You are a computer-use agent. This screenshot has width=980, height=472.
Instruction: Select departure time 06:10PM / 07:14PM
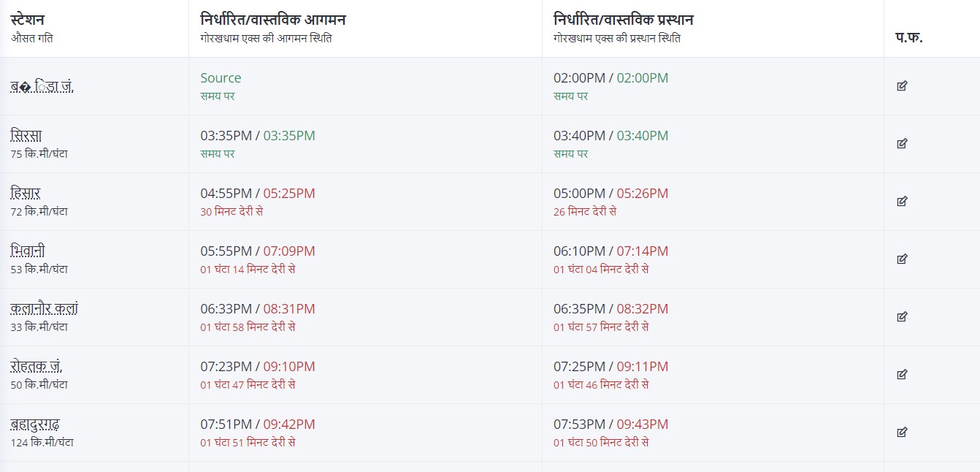click(x=610, y=251)
